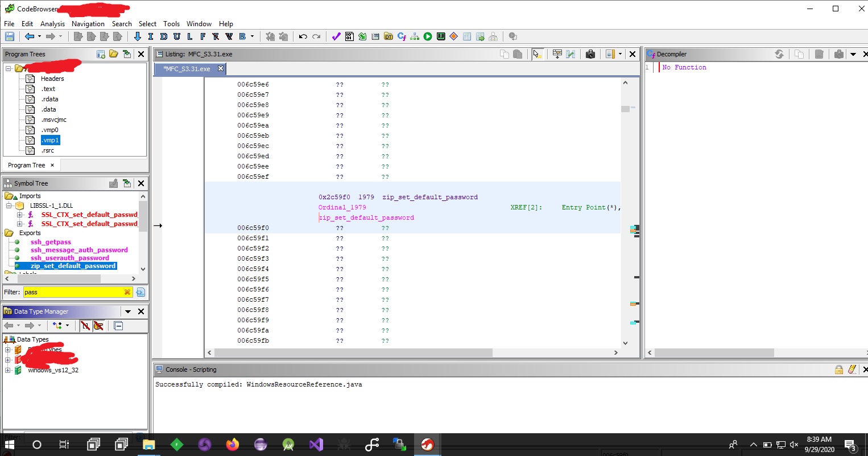The image size is (868, 456).
Task: Click the Save program icon in toolbar
Action: click(9, 36)
